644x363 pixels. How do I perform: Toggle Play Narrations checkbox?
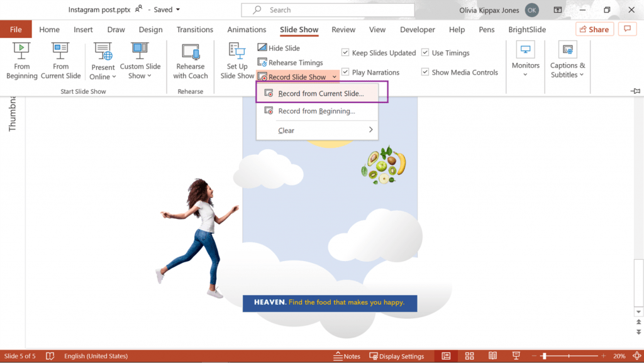[345, 72]
